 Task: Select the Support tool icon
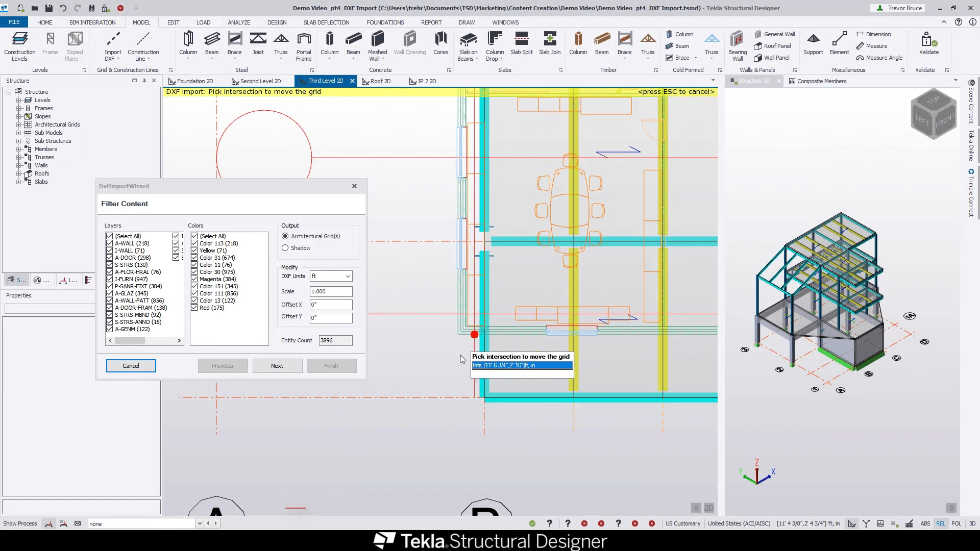[x=813, y=40]
